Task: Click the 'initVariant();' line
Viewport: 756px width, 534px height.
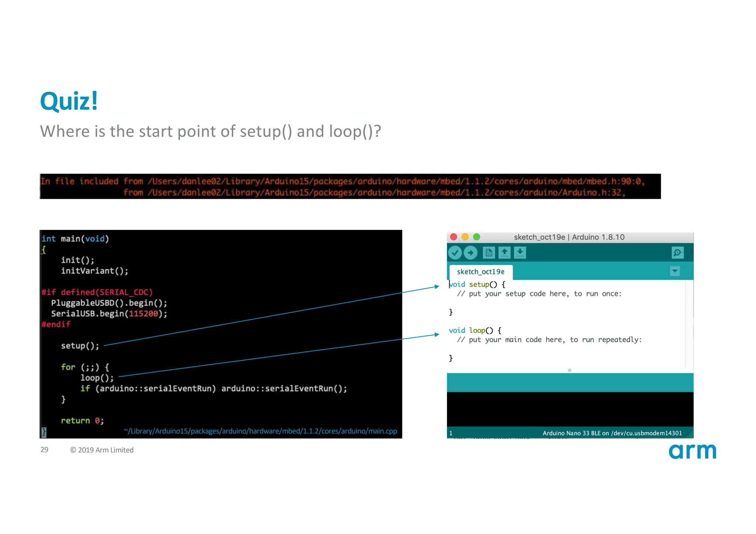Action: tap(94, 271)
